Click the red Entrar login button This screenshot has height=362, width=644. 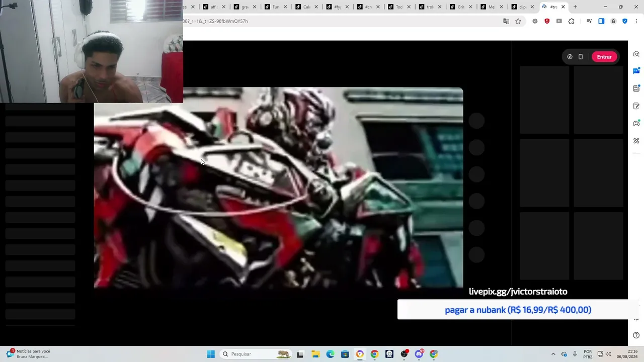click(x=604, y=57)
